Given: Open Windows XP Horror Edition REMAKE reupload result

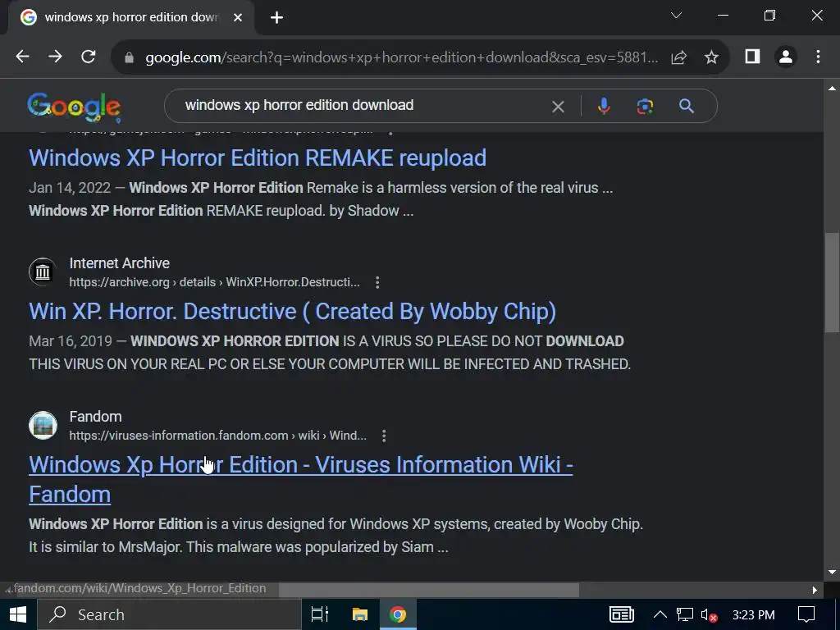Looking at the screenshot, I should tap(258, 158).
